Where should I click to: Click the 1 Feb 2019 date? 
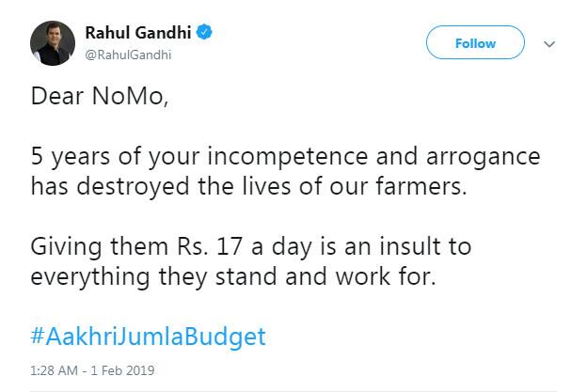tap(122, 370)
